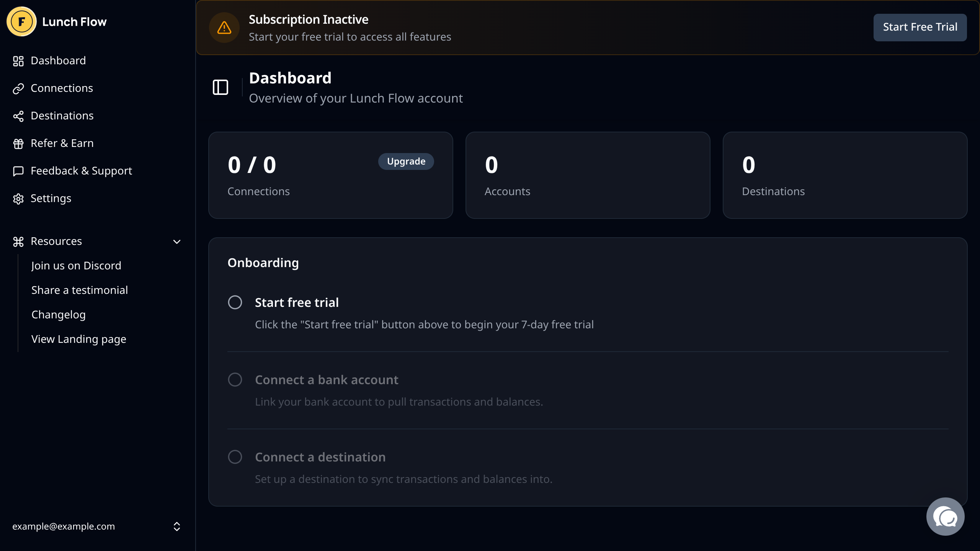Viewport: 980px width, 551px height.
Task: Click the Dashboard grid icon
Action: click(x=18, y=61)
